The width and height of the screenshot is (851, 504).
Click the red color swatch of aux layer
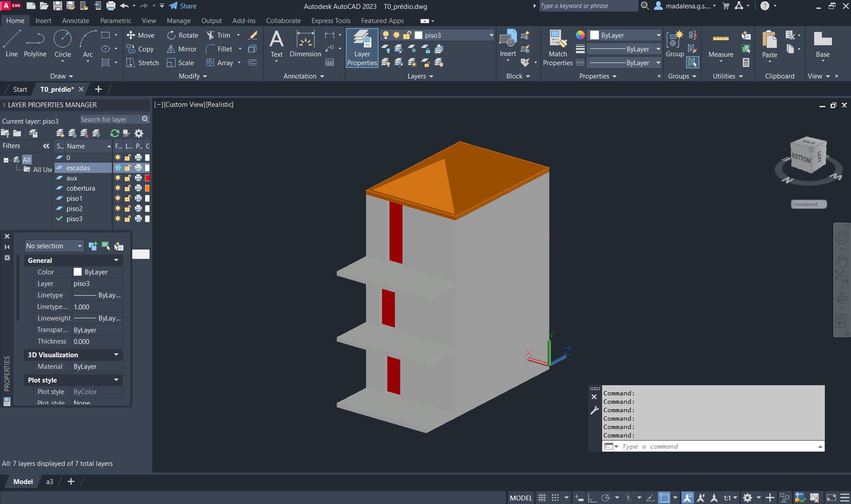(147, 178)
